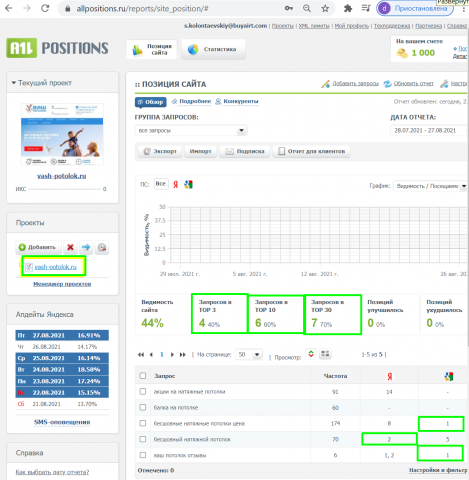The height and width of the screenshot is (480, 469).
Task: Open SMS-оповещения link
Action: coord(62,422)
